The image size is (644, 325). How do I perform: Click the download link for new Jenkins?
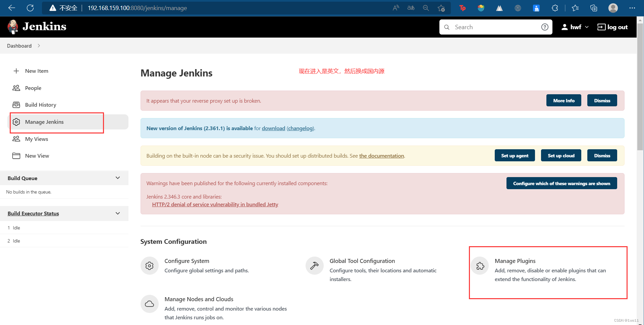click(273, 128)
